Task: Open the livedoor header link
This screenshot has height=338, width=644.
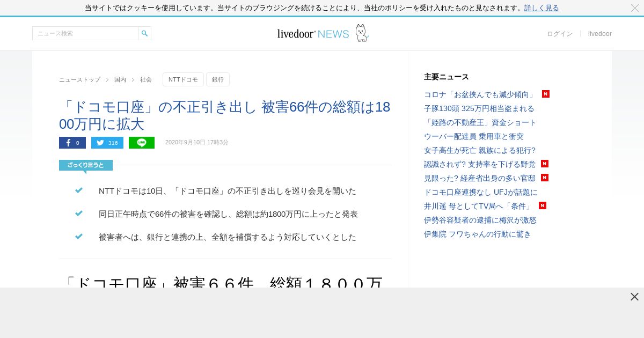Action: click(600, 34)
